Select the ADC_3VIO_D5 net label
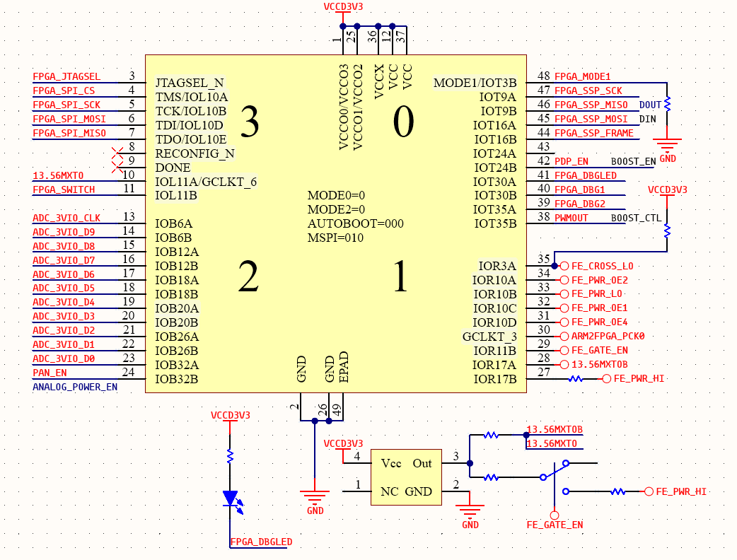The image size is (737, 560). point(64,288)
